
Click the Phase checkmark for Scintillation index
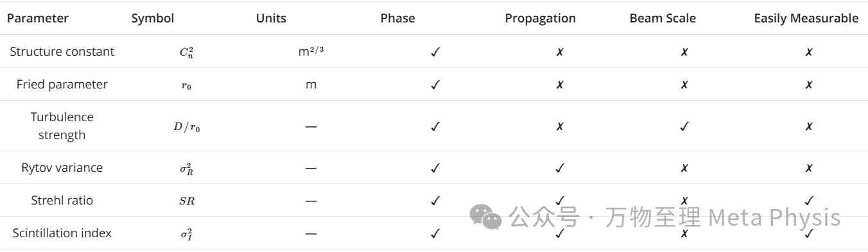pos(435,233)
